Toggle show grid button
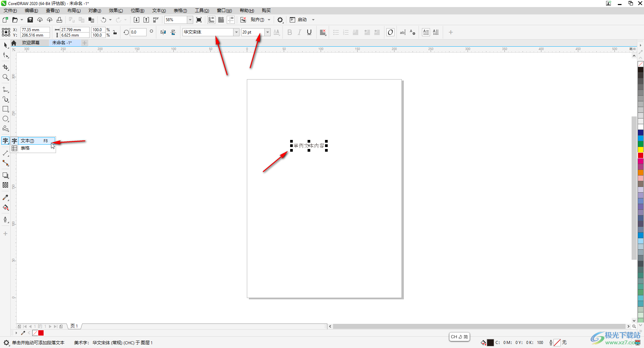 (x=221, y=20)
